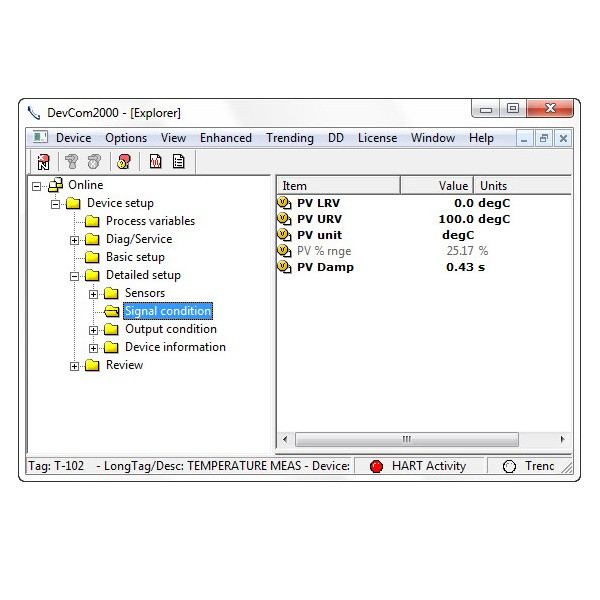Screen dimensions: 600x600
Task: Minimize the inner Explorer child window
Action: [x=524, y=138]
